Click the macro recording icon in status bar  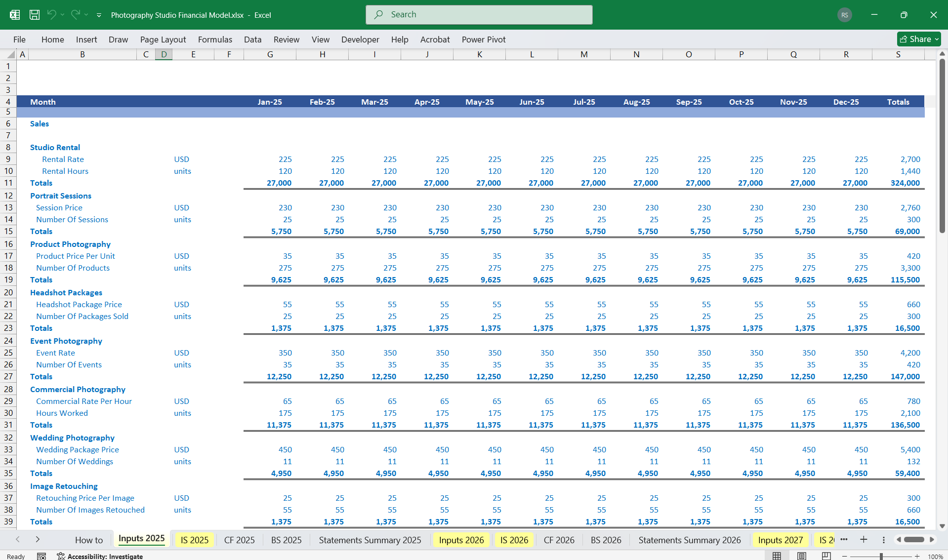tap(41, 556)
